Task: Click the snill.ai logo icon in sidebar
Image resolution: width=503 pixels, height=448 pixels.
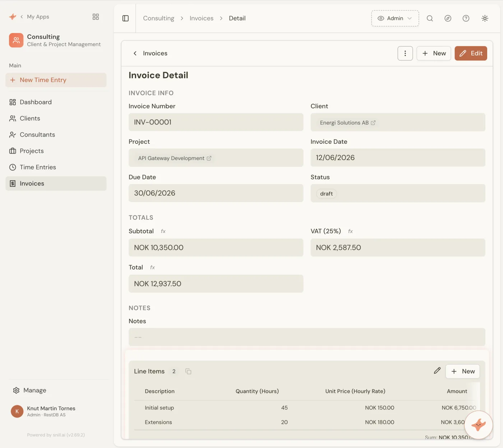Action: click(x=13, y=17)
